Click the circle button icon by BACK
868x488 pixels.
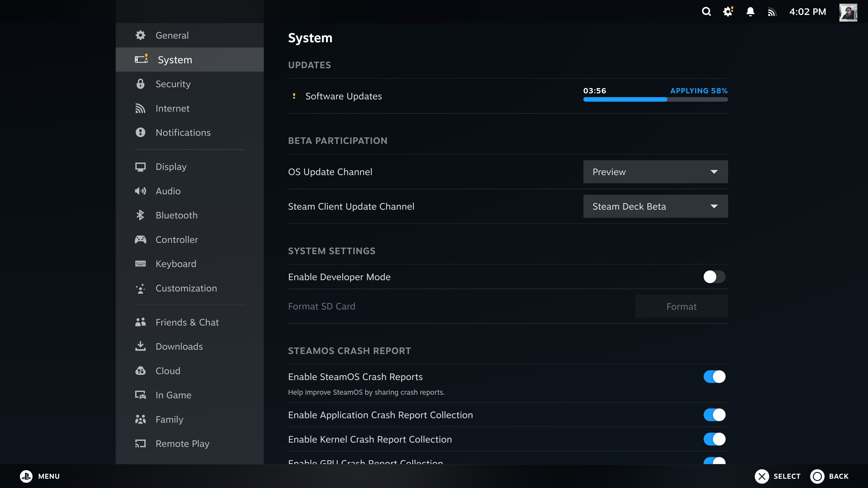coord(817,476)
